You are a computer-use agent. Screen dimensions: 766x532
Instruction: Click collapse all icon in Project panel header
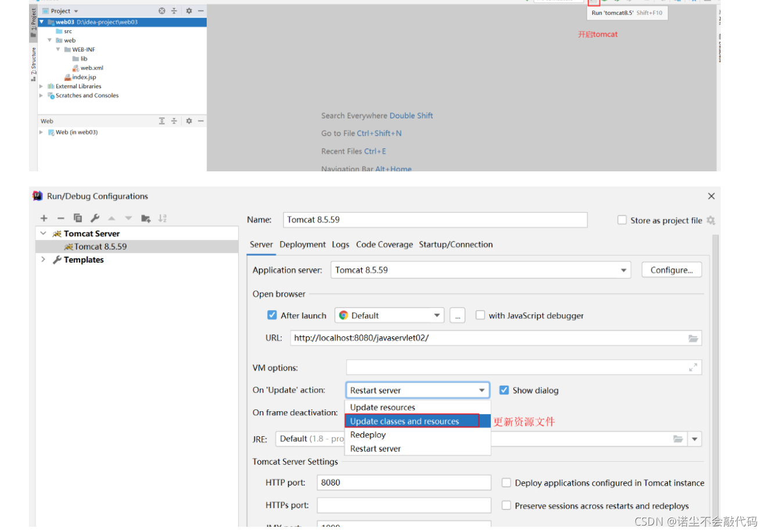click(x=174, y=11)
